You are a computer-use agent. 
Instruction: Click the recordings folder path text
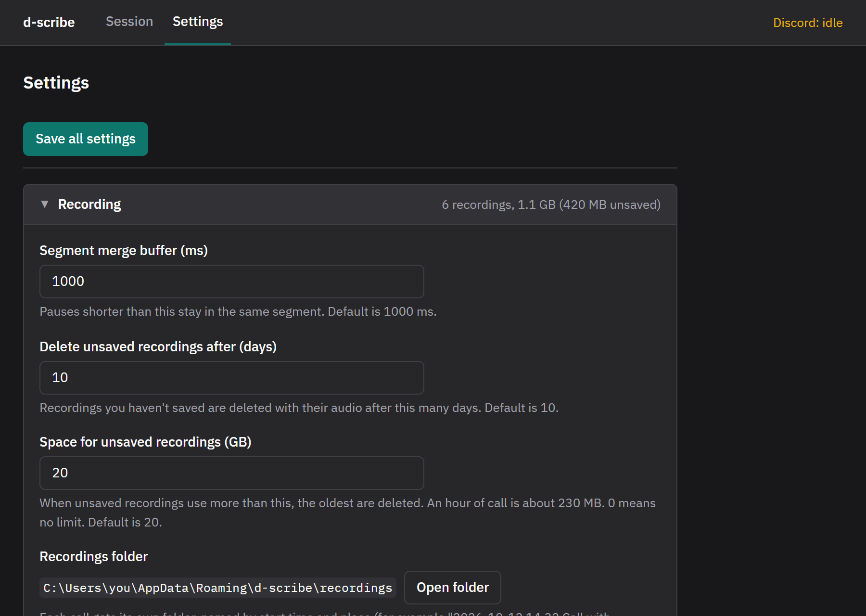(x=218, y=588)
